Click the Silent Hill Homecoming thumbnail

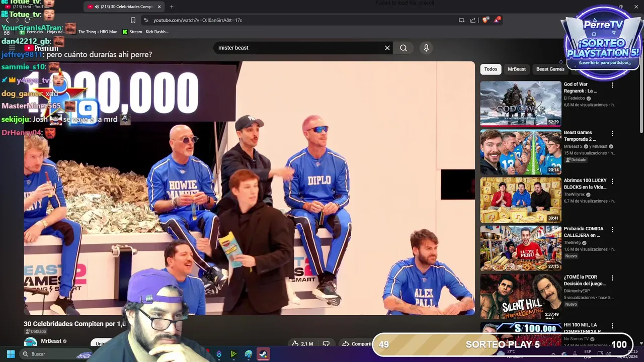(521, 296)
